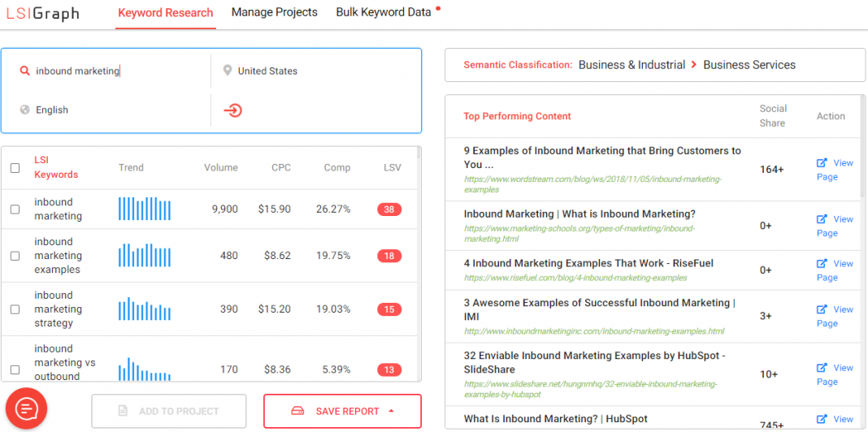Viewport: 868px width, 432px height.
Task: Check the inbound marketing vs outbound row
Action: (15, 369)
